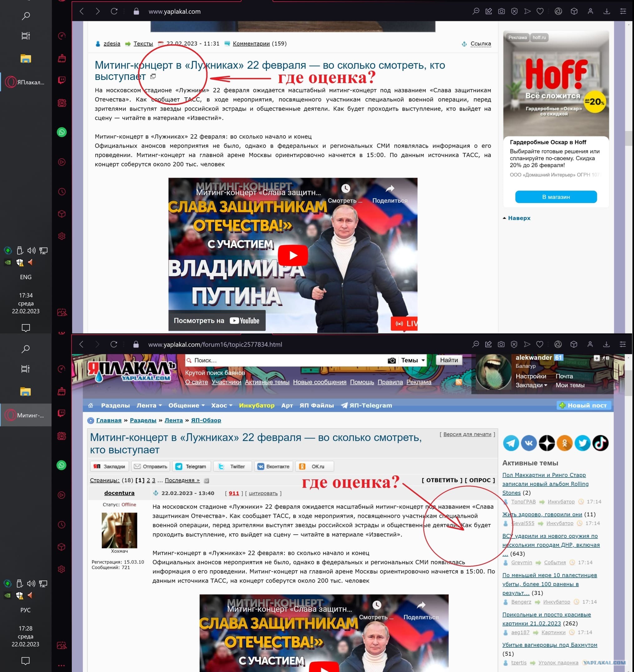Viewport: 634px width, 672px height.
Task: Open the Почта link in the user panel
Action: (564, 376)
